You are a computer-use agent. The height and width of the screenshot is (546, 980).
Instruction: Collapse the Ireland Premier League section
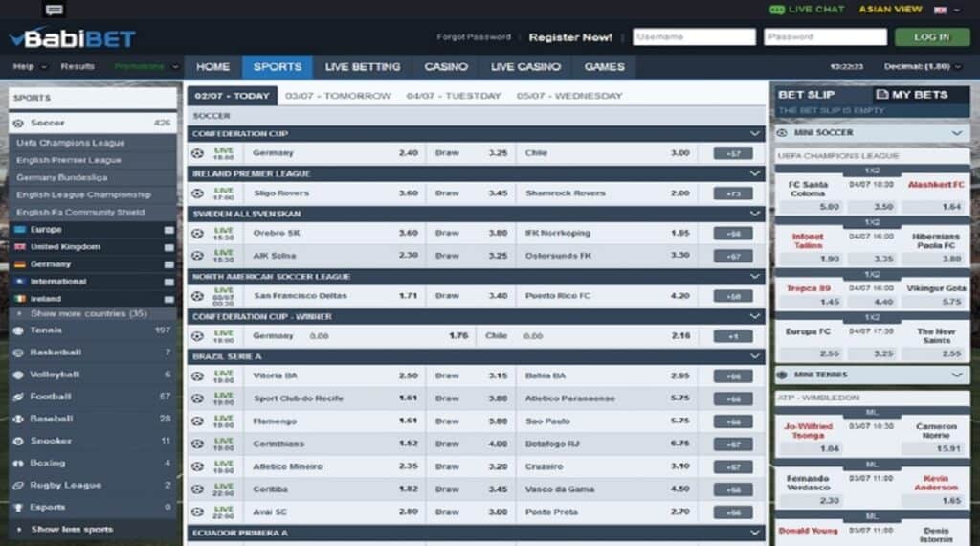coord(754,174)
